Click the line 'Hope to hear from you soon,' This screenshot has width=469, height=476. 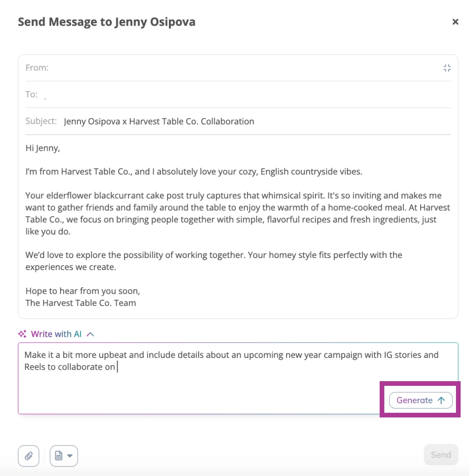tap(83, 291)
